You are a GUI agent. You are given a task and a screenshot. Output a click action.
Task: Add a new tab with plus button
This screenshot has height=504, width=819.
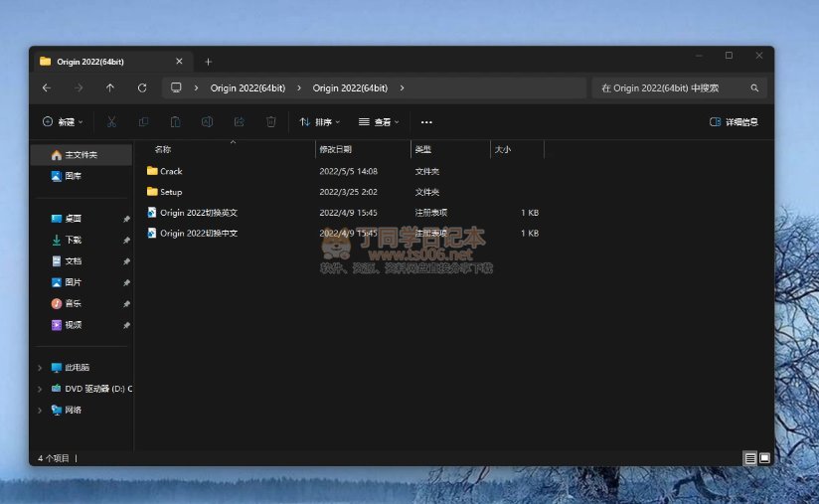(x=208, y=62)
